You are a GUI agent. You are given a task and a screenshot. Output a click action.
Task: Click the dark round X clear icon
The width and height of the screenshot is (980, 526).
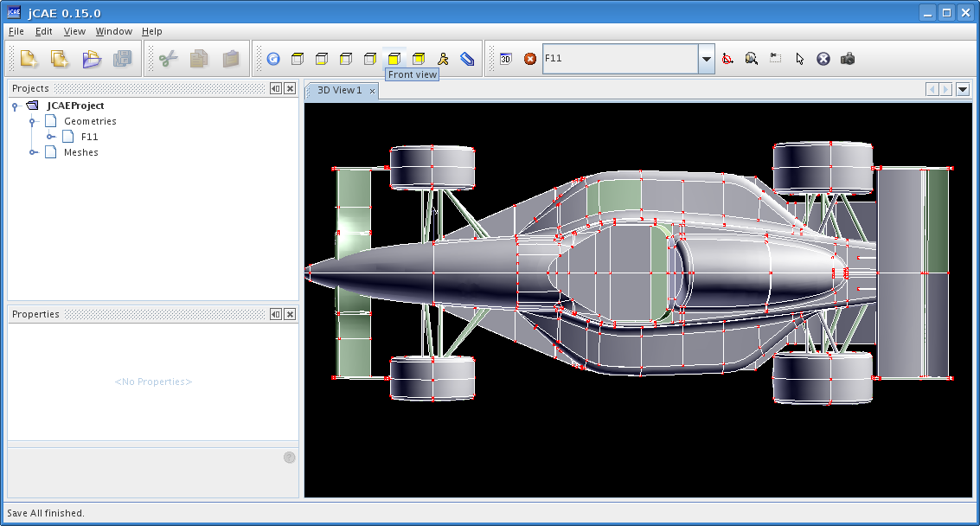(x=823, y=59)
